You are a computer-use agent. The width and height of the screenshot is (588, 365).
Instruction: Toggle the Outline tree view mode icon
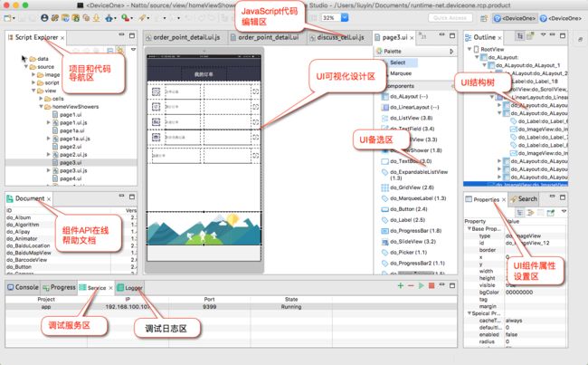pos(520,36)
